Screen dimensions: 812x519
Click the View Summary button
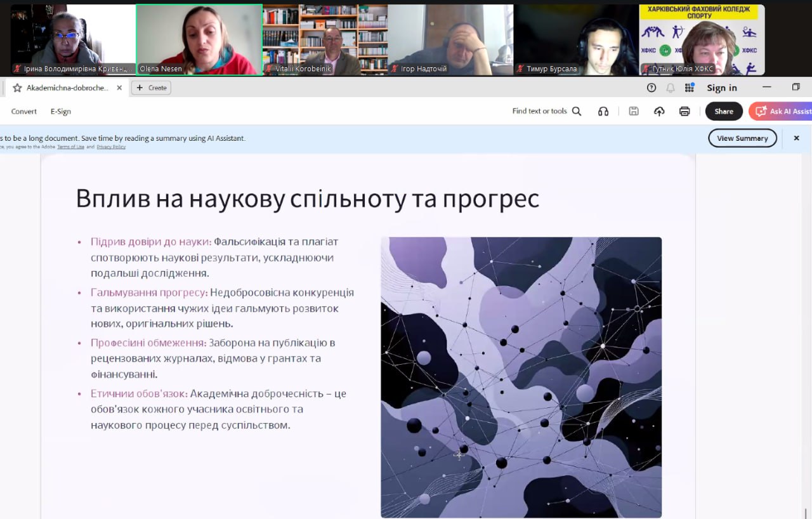[x=742, y=138]
